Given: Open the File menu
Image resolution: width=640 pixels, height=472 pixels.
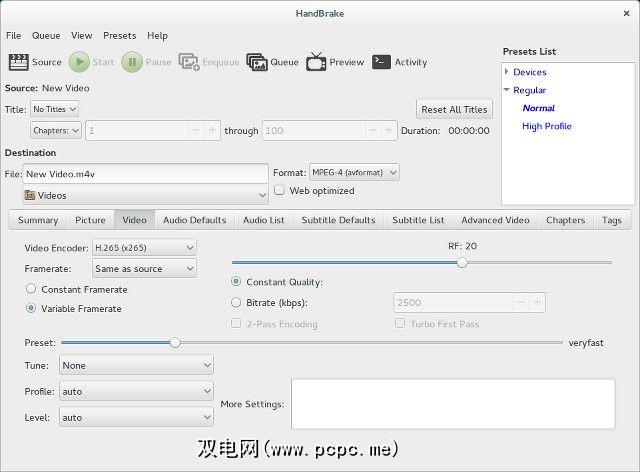Looking at the screenshot, I should (13, 36).
